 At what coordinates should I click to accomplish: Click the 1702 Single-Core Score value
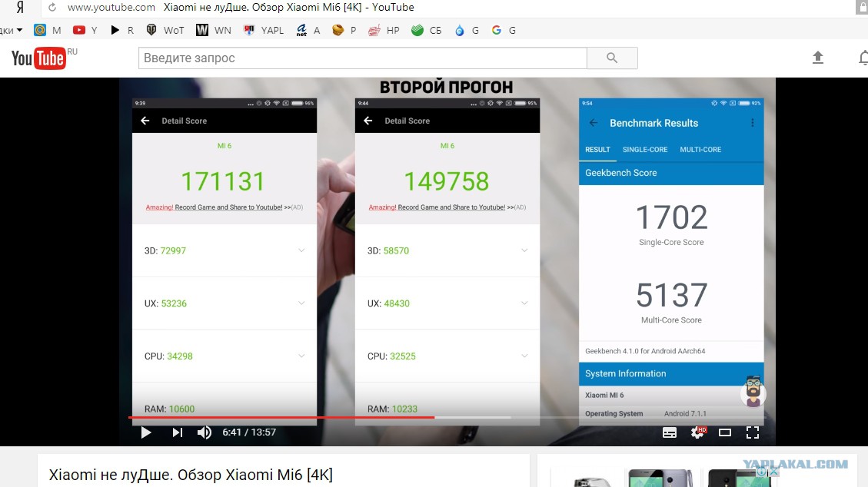(671, 217)
